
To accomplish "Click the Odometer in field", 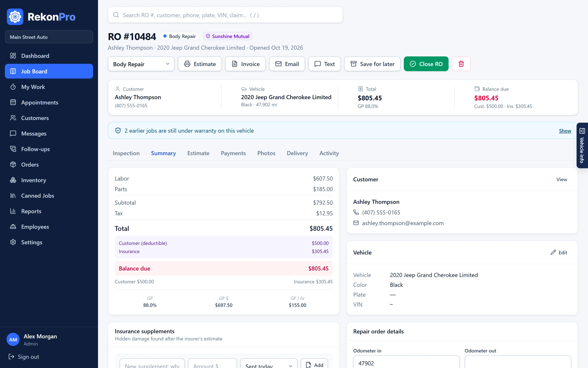I will pos(406,362).
